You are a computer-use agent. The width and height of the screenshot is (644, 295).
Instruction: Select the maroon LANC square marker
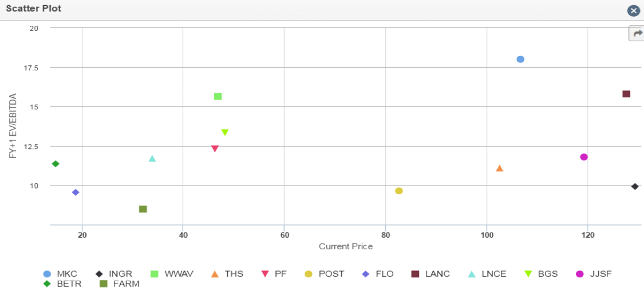point(626,94)
